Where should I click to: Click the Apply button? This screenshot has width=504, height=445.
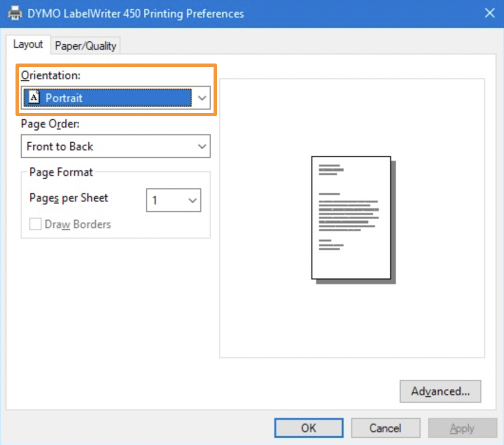463,428
